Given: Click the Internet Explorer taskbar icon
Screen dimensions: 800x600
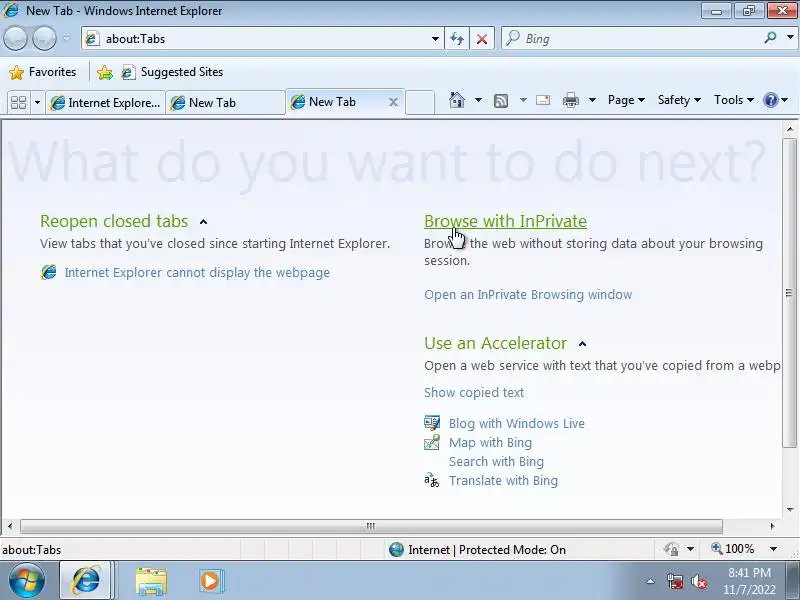Looking at the screenshot, I should click(x=86, y=580).
